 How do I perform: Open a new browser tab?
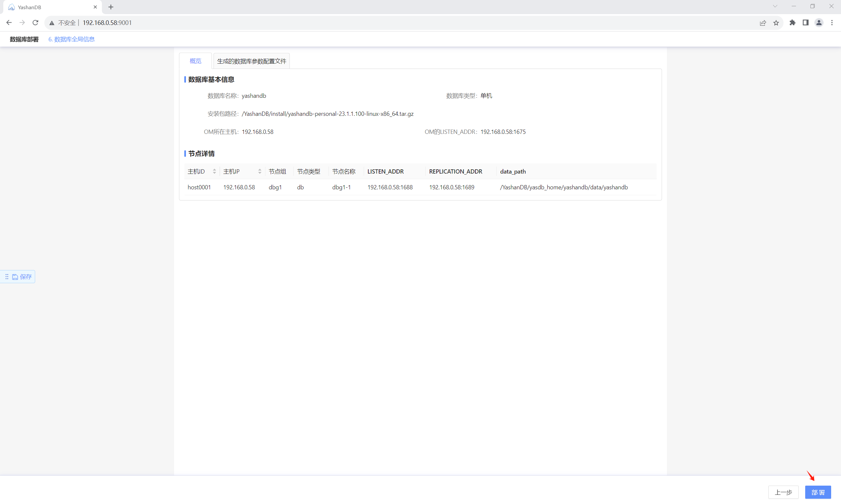click(111, 7)
